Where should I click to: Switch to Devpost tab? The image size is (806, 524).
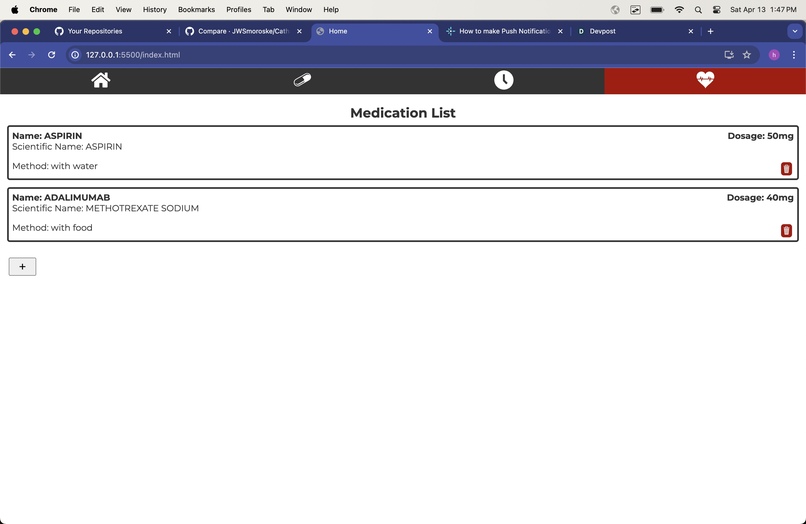point(635,31)
